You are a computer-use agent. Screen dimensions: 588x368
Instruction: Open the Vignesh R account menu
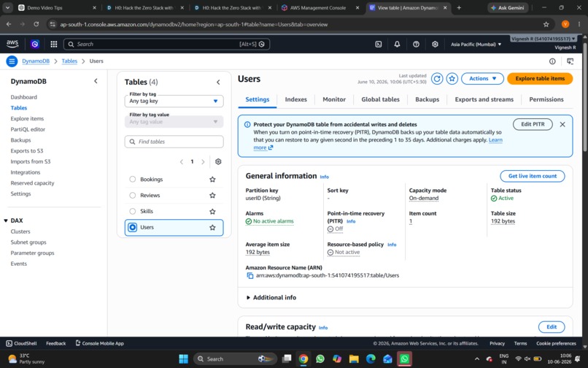[543, 39]
